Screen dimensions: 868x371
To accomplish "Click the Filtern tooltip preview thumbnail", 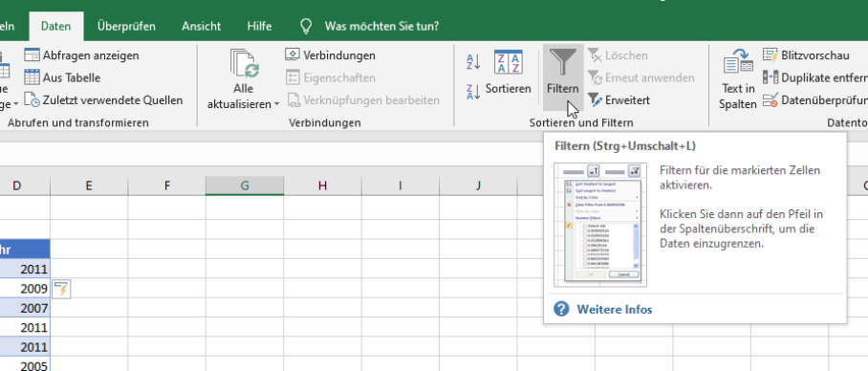I will click(x=600, y=225).
